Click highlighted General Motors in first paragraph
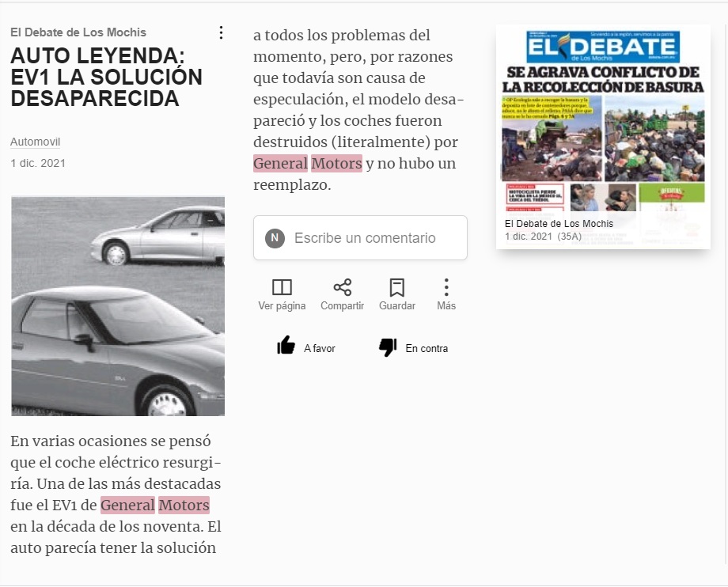 (155, 505)
